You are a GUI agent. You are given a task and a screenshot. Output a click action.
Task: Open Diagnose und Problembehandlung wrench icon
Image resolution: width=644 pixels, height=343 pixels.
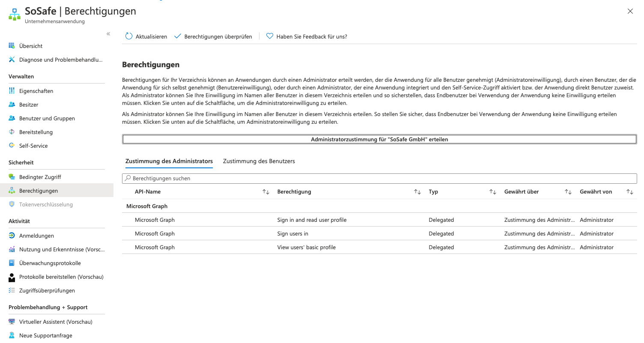[12, 60]
